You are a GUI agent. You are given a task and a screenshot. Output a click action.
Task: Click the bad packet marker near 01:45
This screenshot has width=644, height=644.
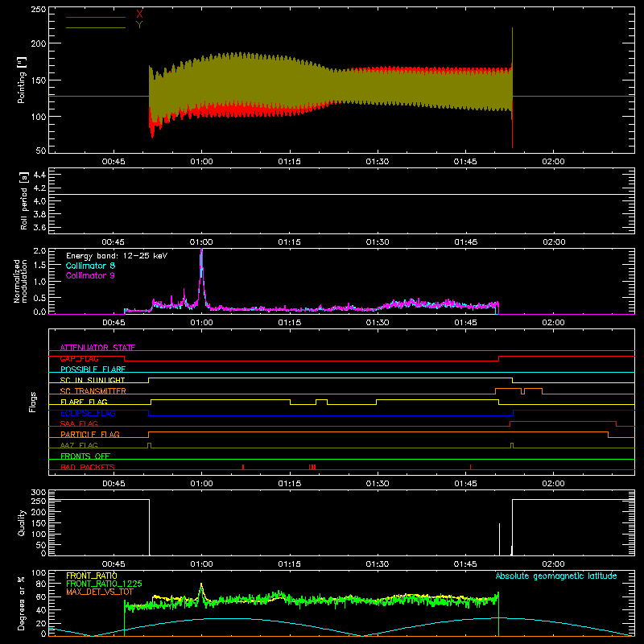[x=470, y=467]
